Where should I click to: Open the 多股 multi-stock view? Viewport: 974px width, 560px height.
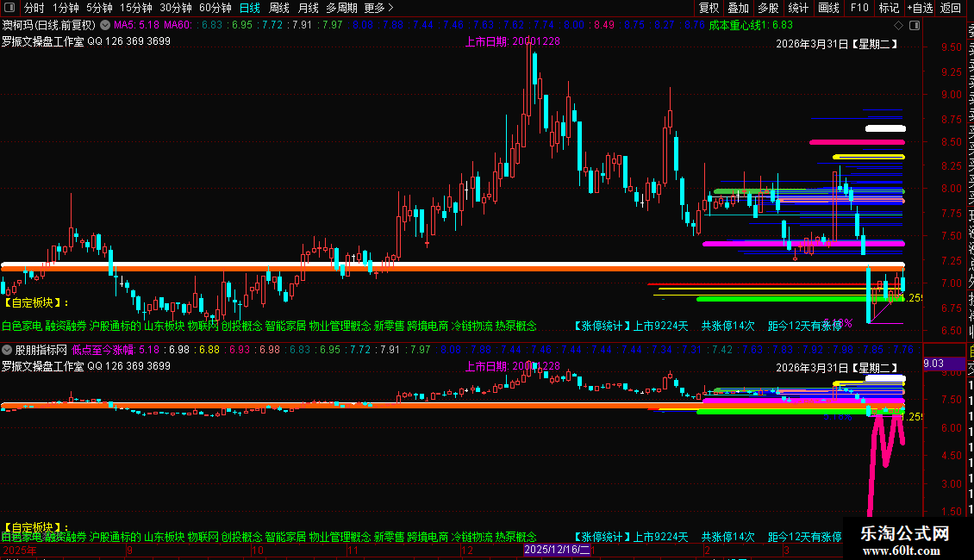tap(768, 8)
